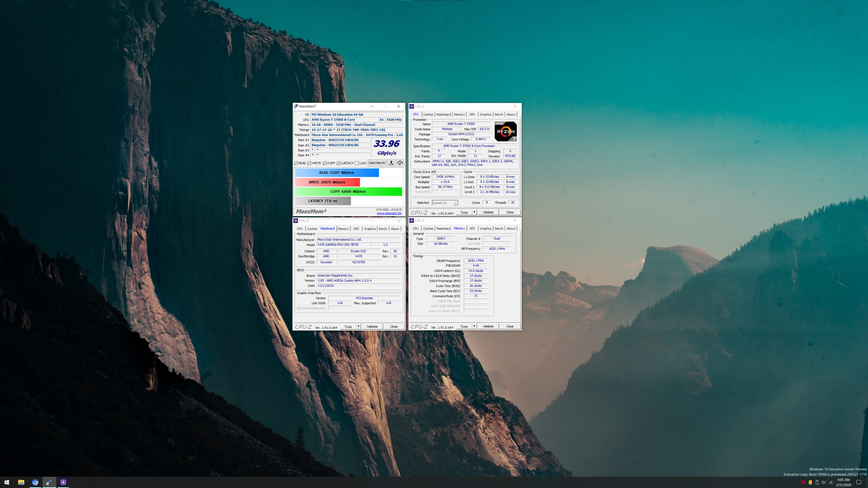868x488 pixels.
Task: Select the CPU-Z taskbar icon
Action: (x=63, y=482)
